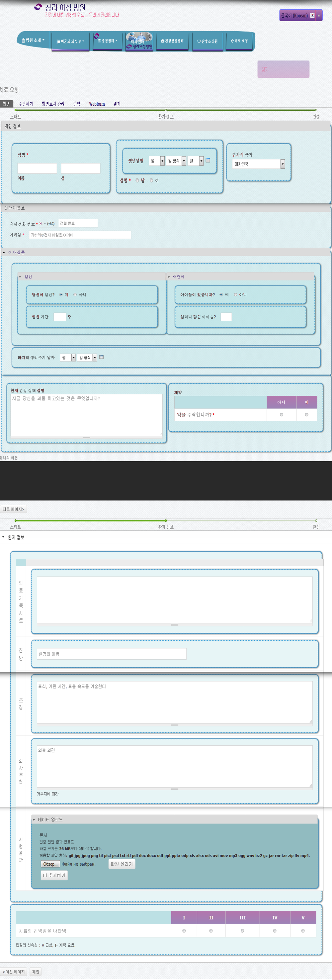
Task: Select the 여 gender radio button
Action: [x=151, y=181]
